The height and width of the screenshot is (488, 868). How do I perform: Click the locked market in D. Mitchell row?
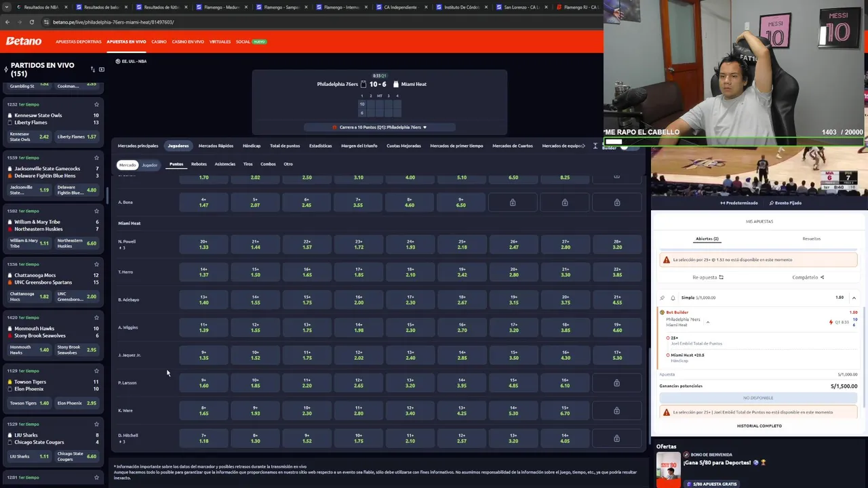(x=616, y=439)
